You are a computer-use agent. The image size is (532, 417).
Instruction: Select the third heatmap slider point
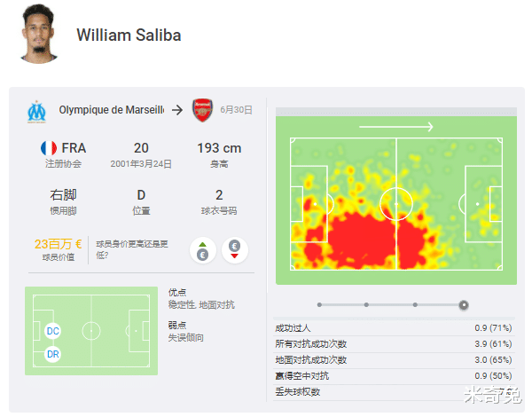415,304
